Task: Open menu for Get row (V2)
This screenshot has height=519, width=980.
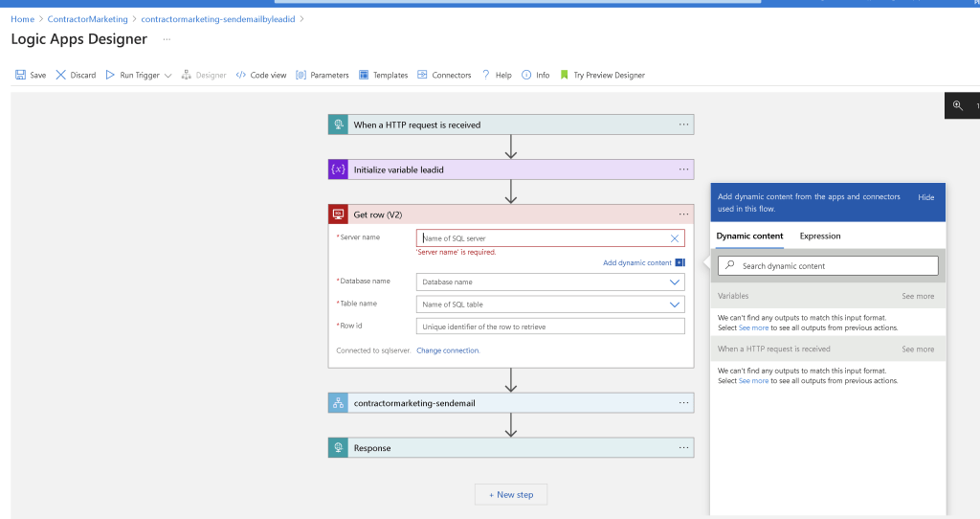Action: click(683, 214)
